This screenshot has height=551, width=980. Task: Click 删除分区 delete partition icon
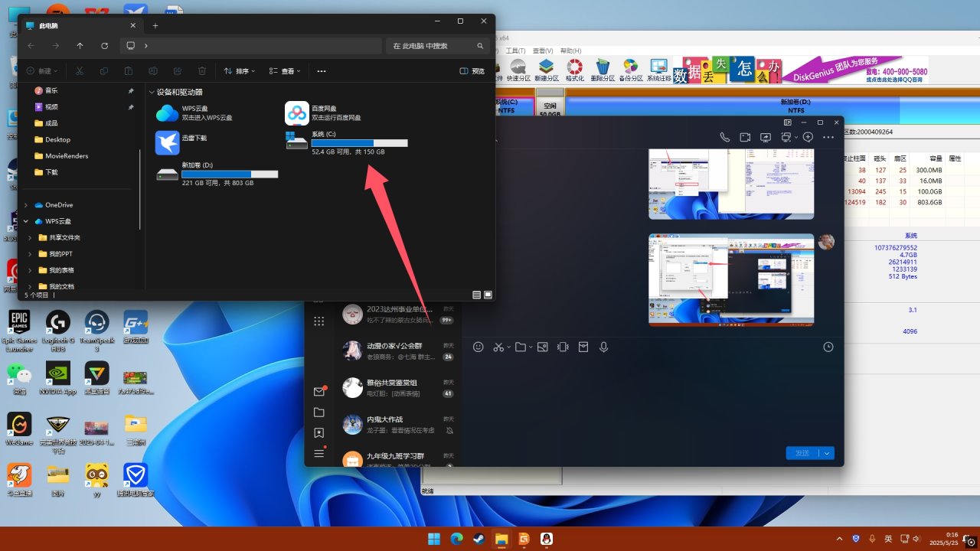(x=603, y=70)
